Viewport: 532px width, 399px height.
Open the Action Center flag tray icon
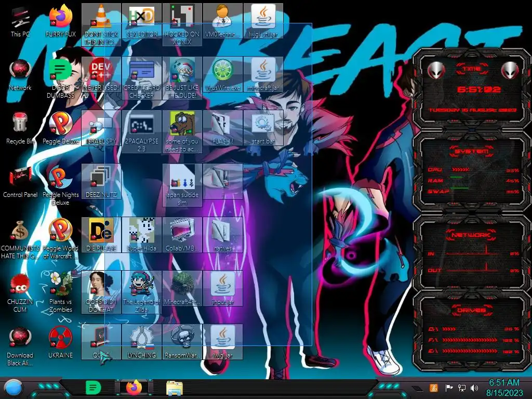click(449, 388)
